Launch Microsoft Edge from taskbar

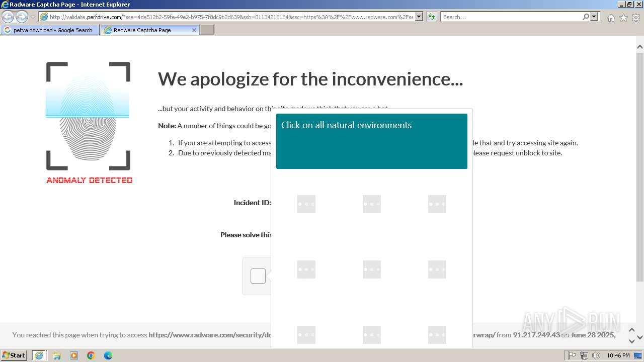[x=108, y=355]
